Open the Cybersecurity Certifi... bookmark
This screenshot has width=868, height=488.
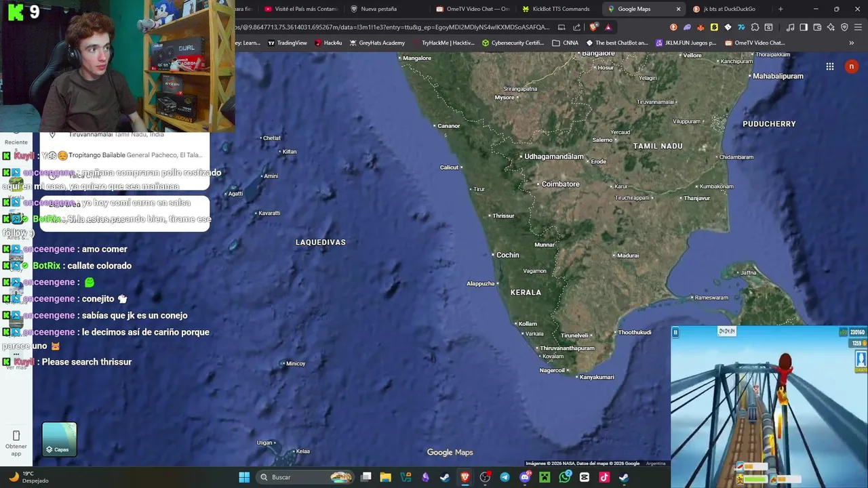pos(513,43)
